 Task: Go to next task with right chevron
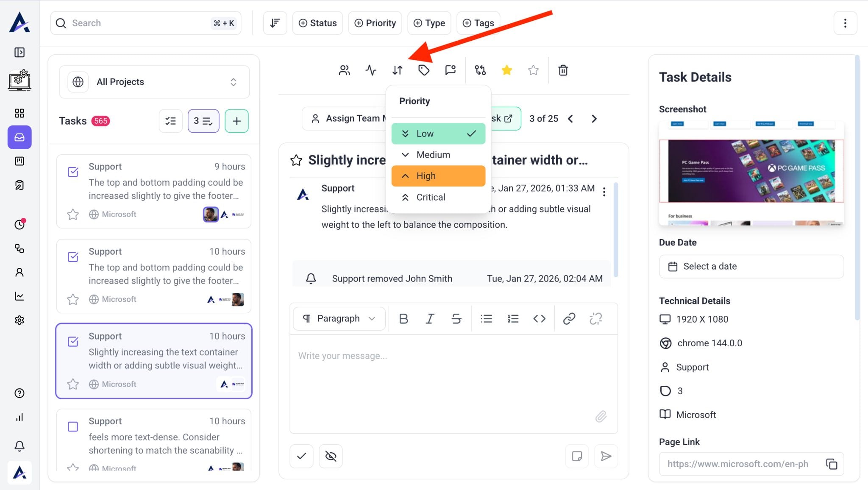[x=594, y=119]
